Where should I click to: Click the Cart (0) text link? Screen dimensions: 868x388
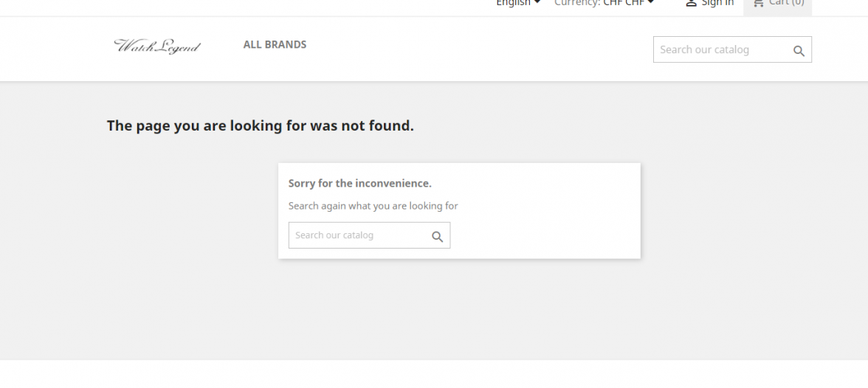pyautogui.click(x=786, y=4)
